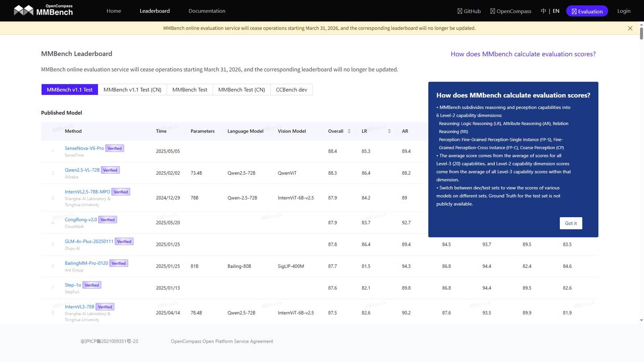Open the Step-1o model link
644x362 pixels.
(x=73, y=285)
